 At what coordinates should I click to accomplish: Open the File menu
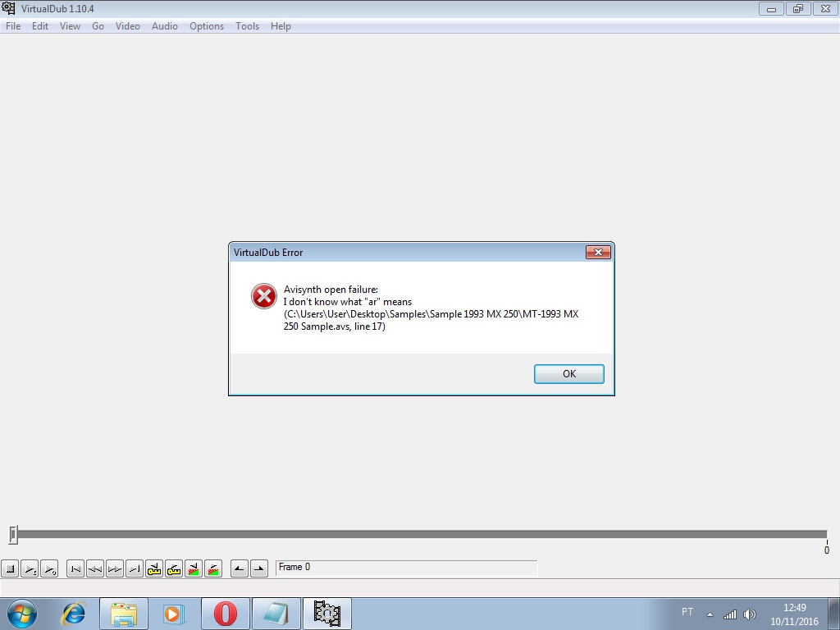coord(13,26)
